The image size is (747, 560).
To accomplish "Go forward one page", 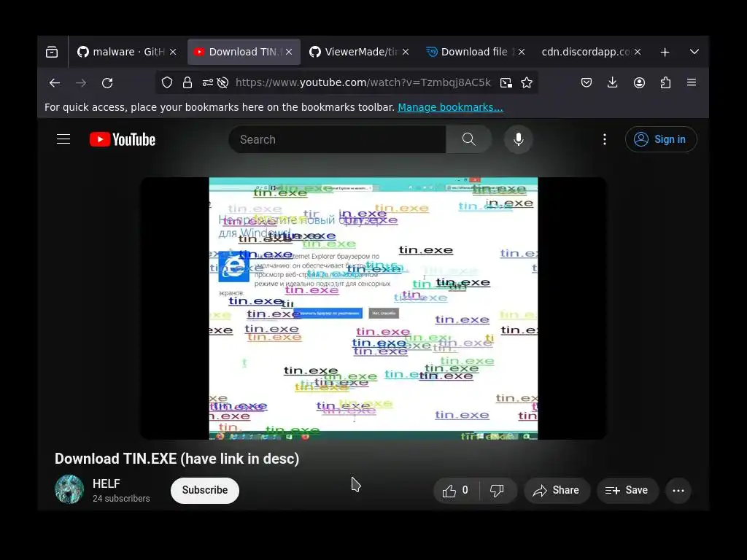I will coord(81,83).
